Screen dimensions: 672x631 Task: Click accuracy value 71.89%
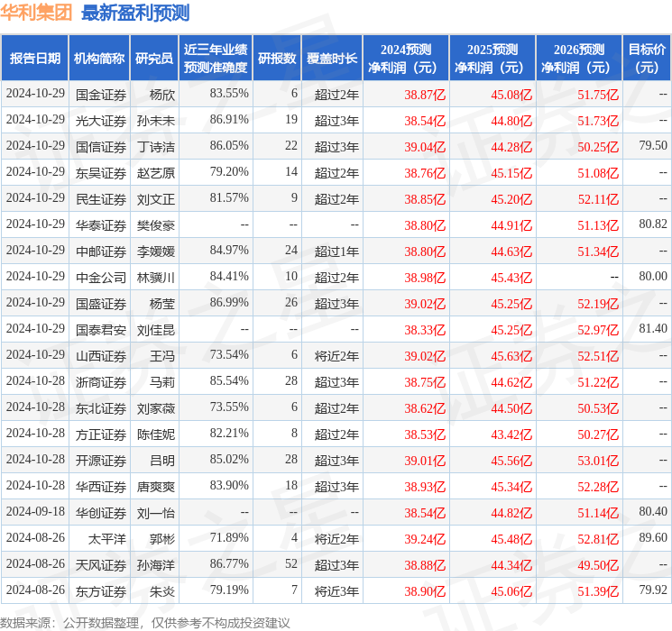coord(229,537)
